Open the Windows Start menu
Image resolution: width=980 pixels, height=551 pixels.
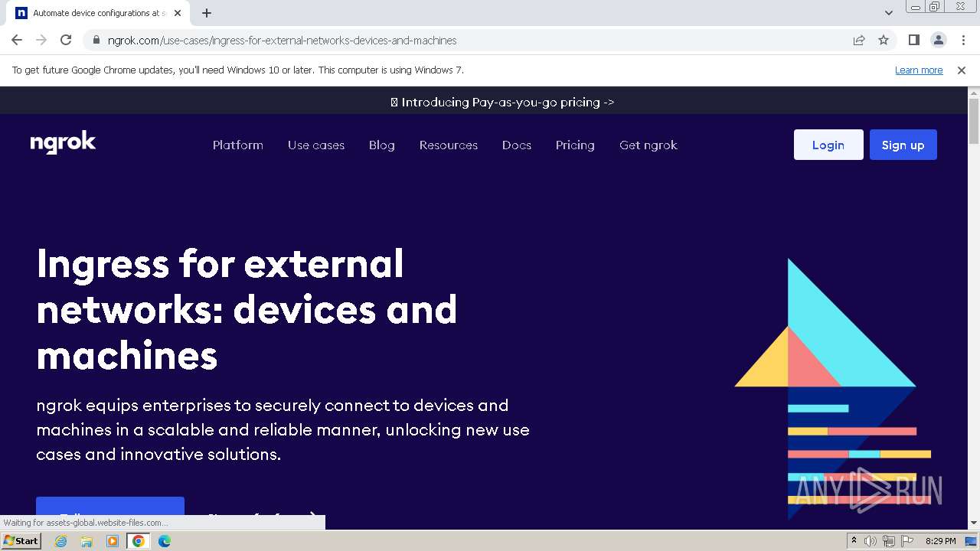click(x=21, y=541)
